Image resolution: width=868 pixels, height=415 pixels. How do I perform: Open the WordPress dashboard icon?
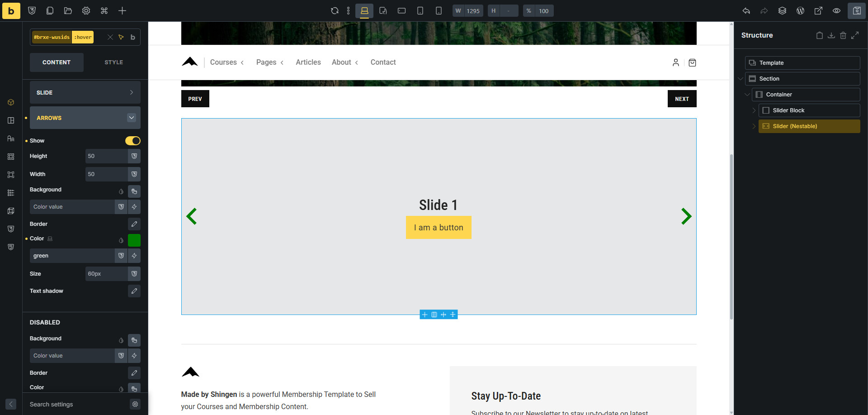pyautogui.click(x=800, y=11)
